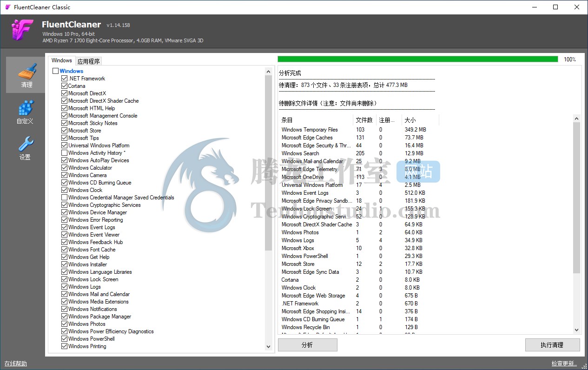Click results list scrollbar up arrow
Image resolution: width=588 pixels, height=370 pixels.
pyautogui.click(x=576, y=119)
